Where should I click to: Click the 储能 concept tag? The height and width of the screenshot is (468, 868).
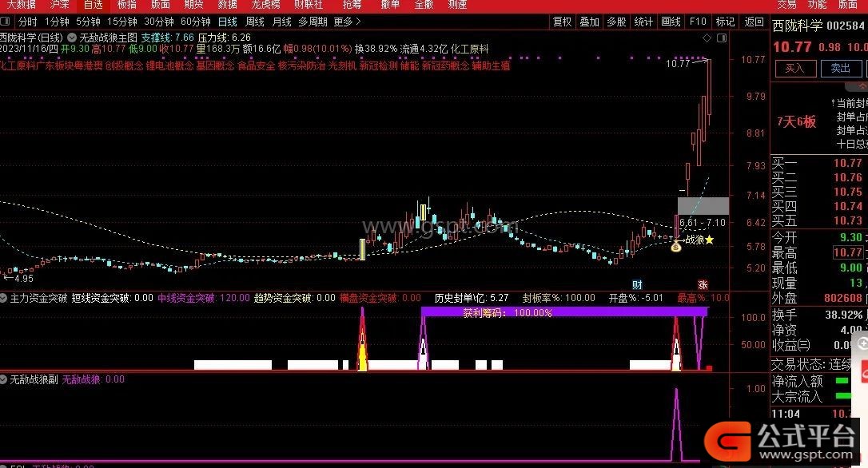(x=410, y=65)
